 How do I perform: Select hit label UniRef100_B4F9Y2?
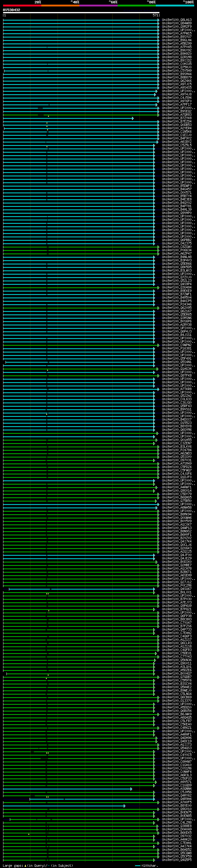[x=177, y=138]
